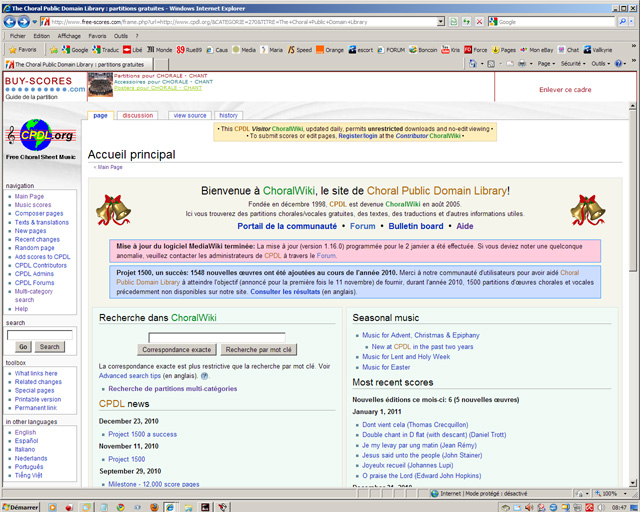Go back with the Back arrow button

tap(10, 22)
